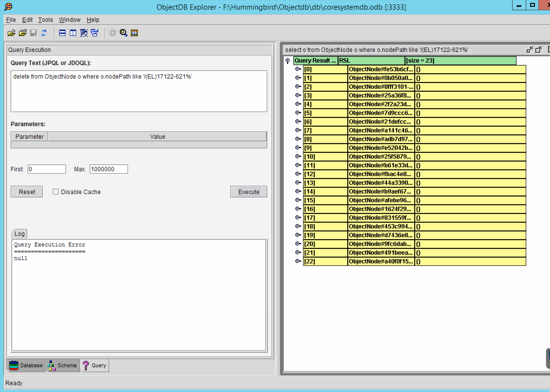Expand result row [10]
This screenshot has height=392, width=550.
point(298,156)
